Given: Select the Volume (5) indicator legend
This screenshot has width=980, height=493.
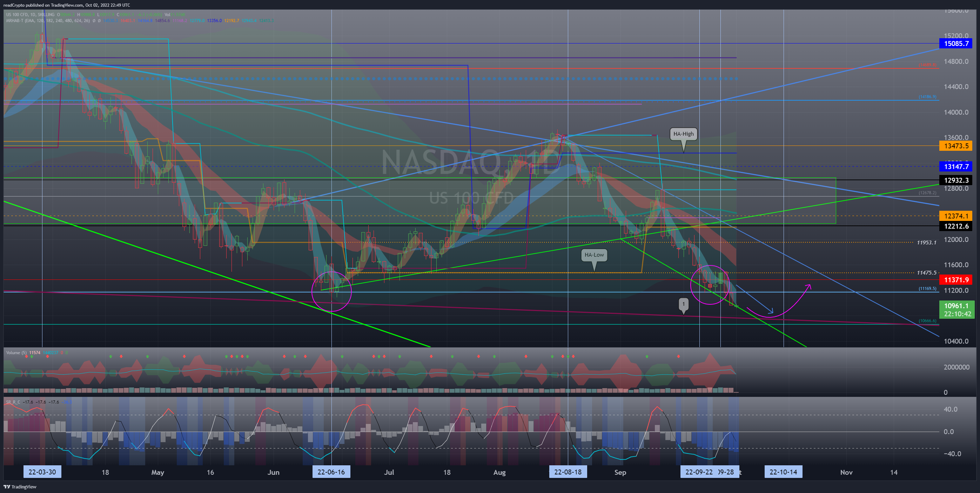Looking at the screenshot, I should [16, 353].
